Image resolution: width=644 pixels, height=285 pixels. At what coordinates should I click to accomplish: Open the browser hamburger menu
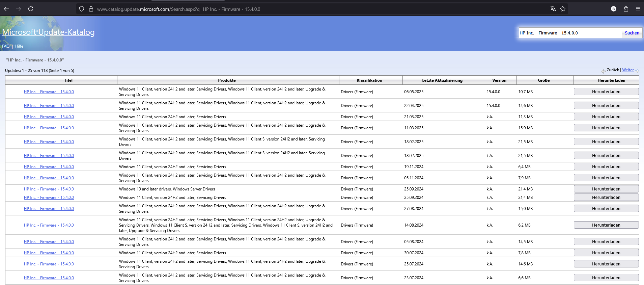(x=638, y=9)
